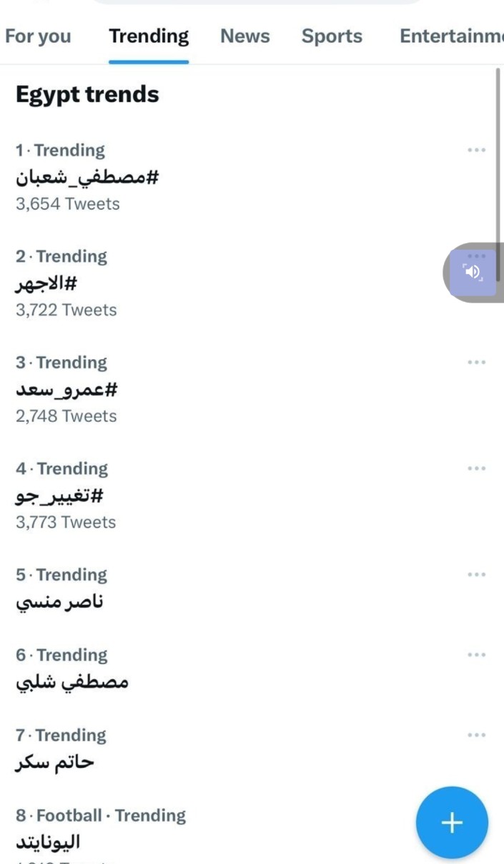Viewport: 504px width, 864px height.
Task: Open more options for trend number 1
Action: [476, 150]
